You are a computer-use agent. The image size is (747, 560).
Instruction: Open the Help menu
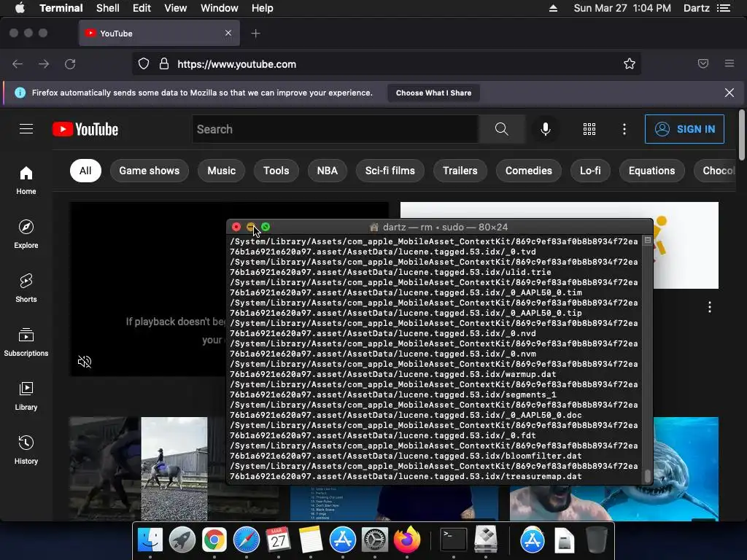tap(262, 8)
